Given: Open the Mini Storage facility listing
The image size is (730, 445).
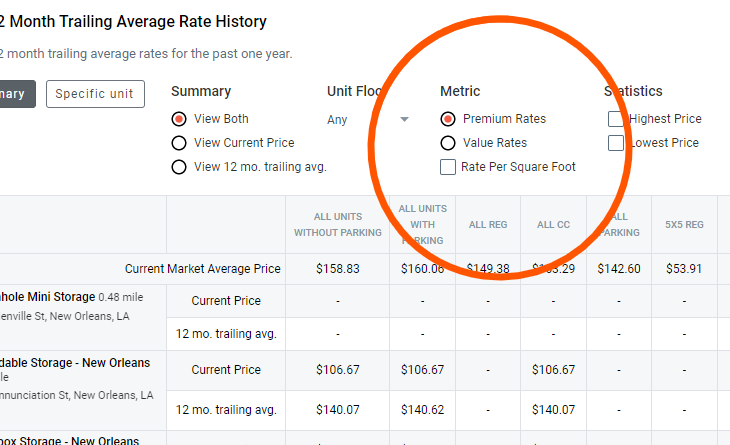Looking at the screenshot, I should pyautogui.click(x=48, y=297).
